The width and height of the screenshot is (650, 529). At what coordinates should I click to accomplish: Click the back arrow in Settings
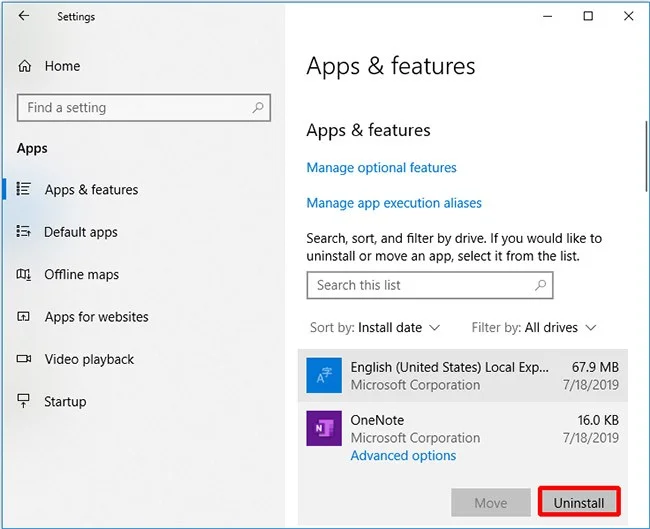24,16
